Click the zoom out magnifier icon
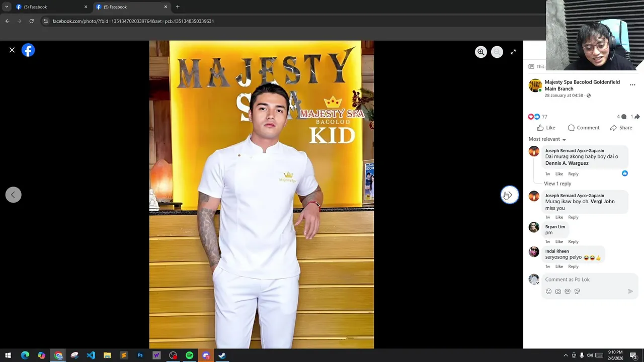 (x=497, y=52)
